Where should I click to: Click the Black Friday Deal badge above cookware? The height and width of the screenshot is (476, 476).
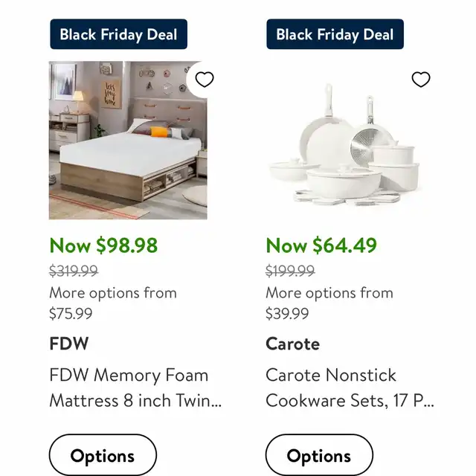click(335, 34)
